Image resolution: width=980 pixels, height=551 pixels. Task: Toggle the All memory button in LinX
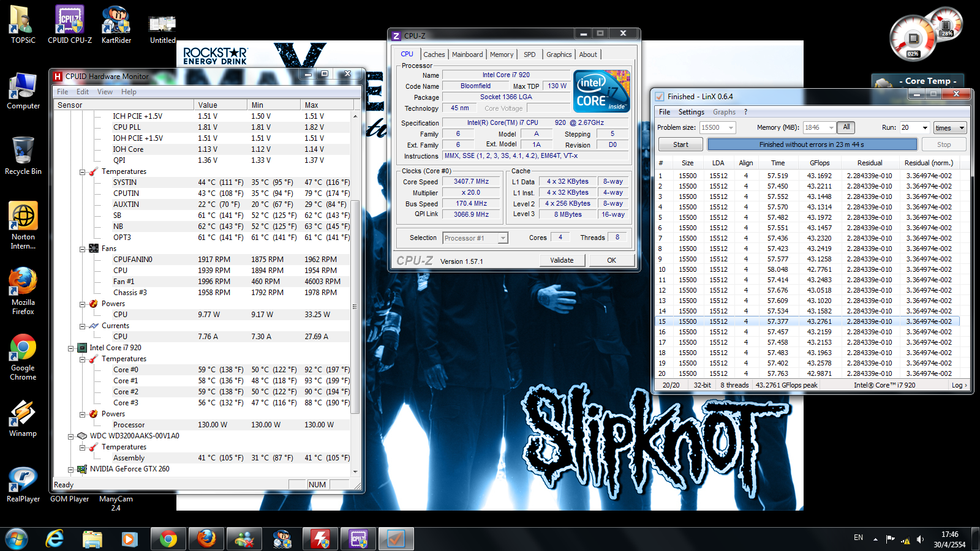coord(846,127)
